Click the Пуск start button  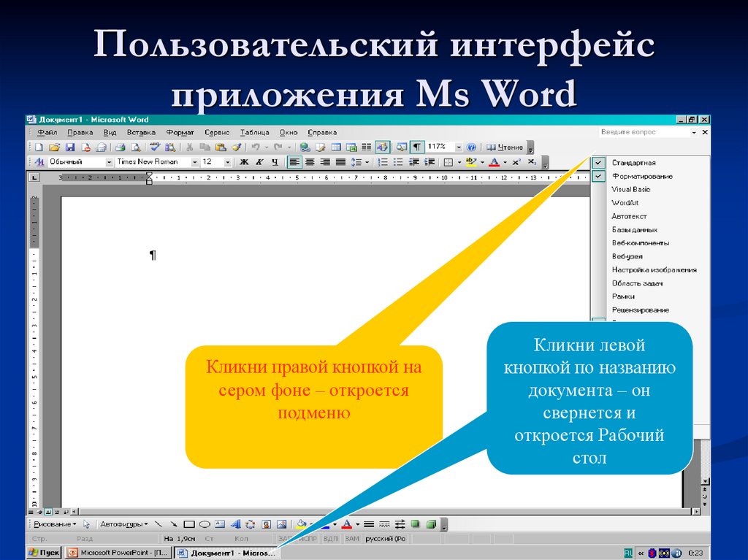pos(45,553)
